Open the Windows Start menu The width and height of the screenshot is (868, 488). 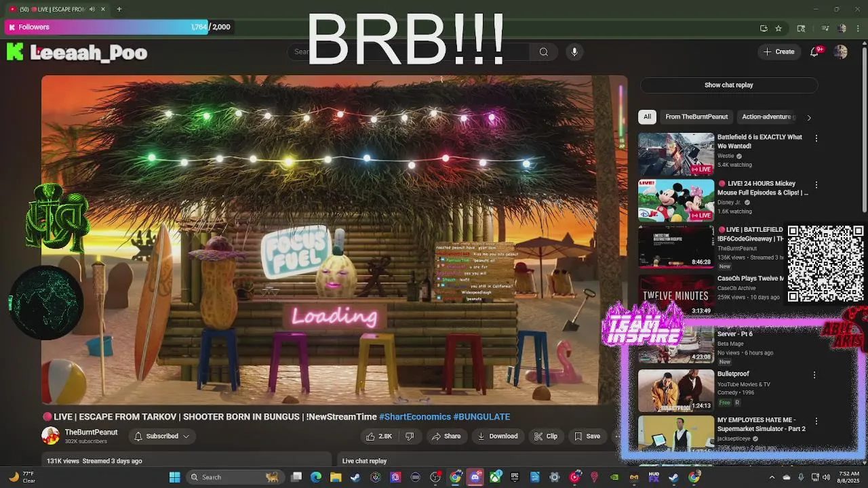pos(174,477)
